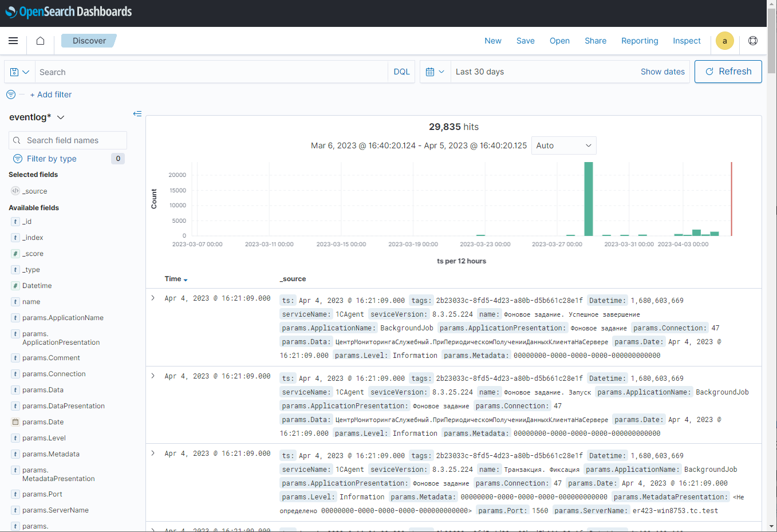Open the user avatar menu
The image size is (777, 532).
click(x=724, y=41)
